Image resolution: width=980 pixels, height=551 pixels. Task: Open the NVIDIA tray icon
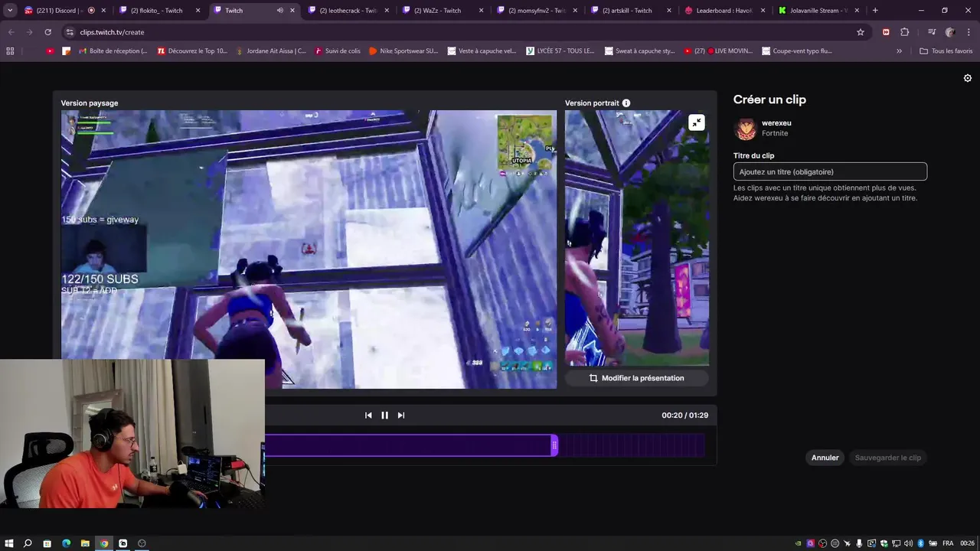tap(798, 543)
